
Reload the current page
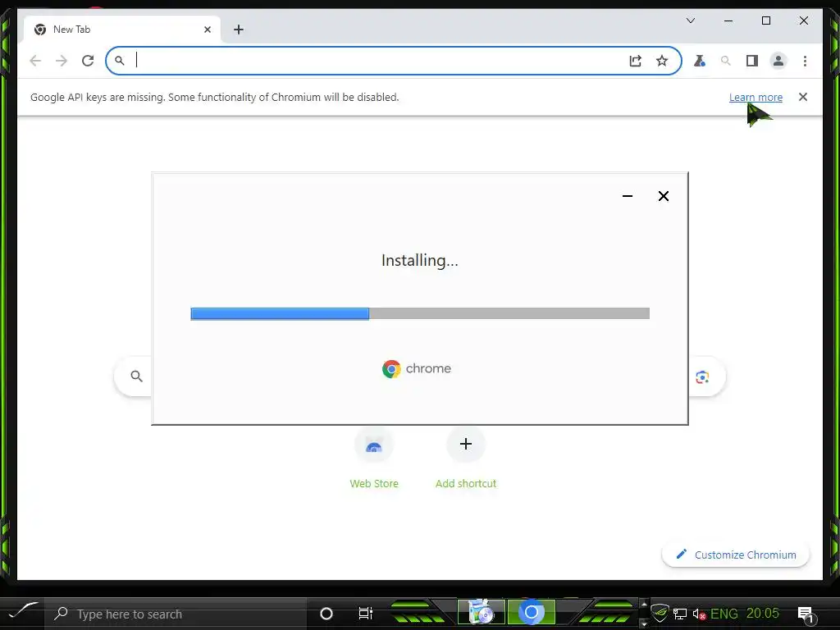pos(88,61)
